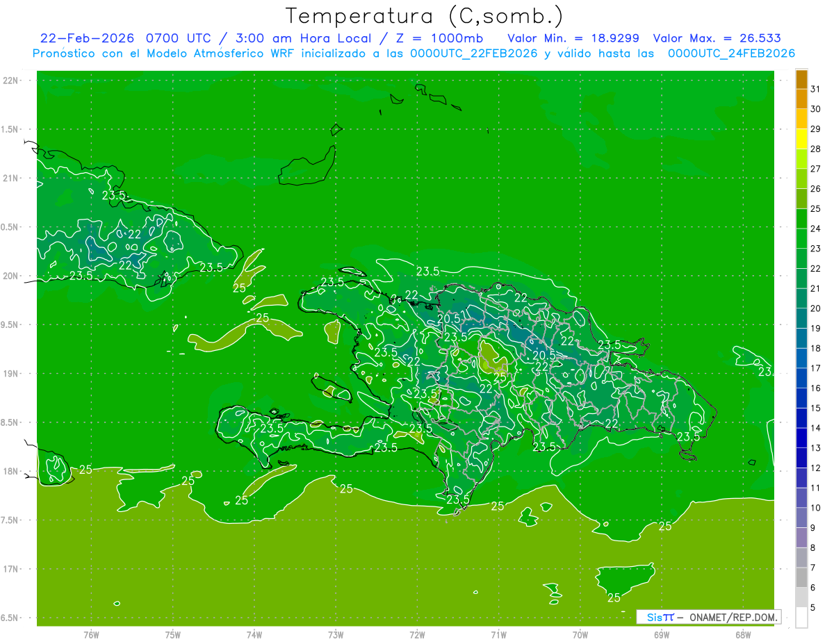Viewport: 834px width, 644px height.
Task: Click the 72W longitude axis label
Action: pos(418,635)
